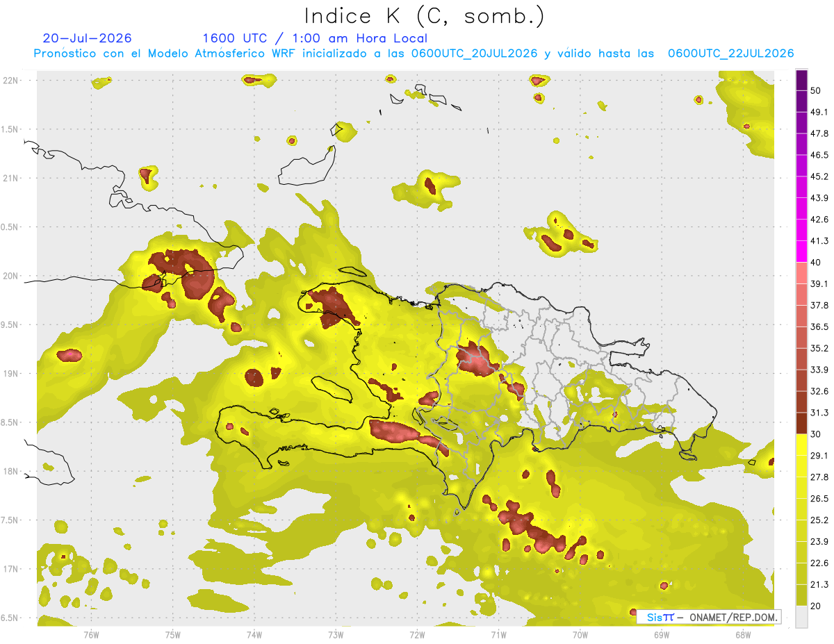Screen dimensions: 834x644
Task: Pick the legend swatch between 49.1 and 50
Action: 801,101
